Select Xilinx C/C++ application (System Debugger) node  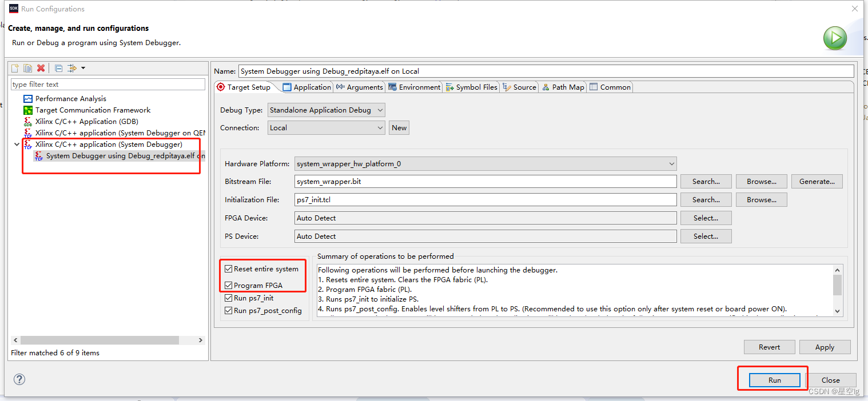[x=103, y=144]
